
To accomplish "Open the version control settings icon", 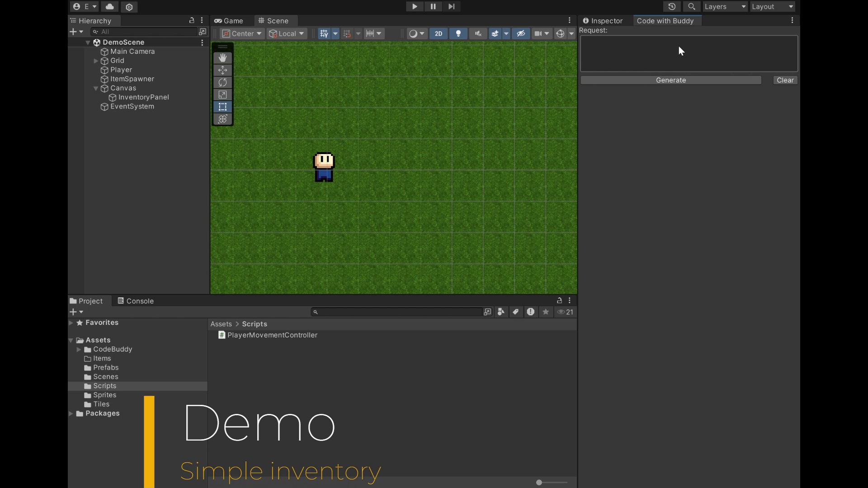I will click(129, 7).
